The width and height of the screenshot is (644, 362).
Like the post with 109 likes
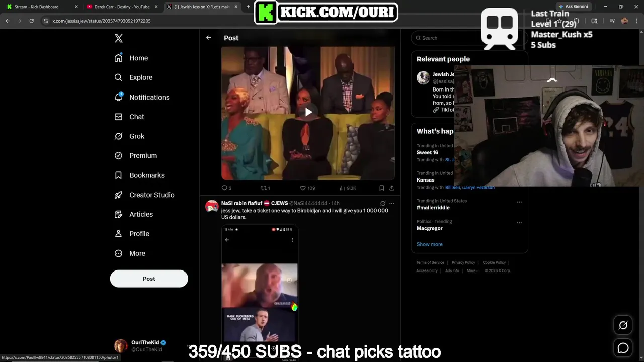click(307, 188)
